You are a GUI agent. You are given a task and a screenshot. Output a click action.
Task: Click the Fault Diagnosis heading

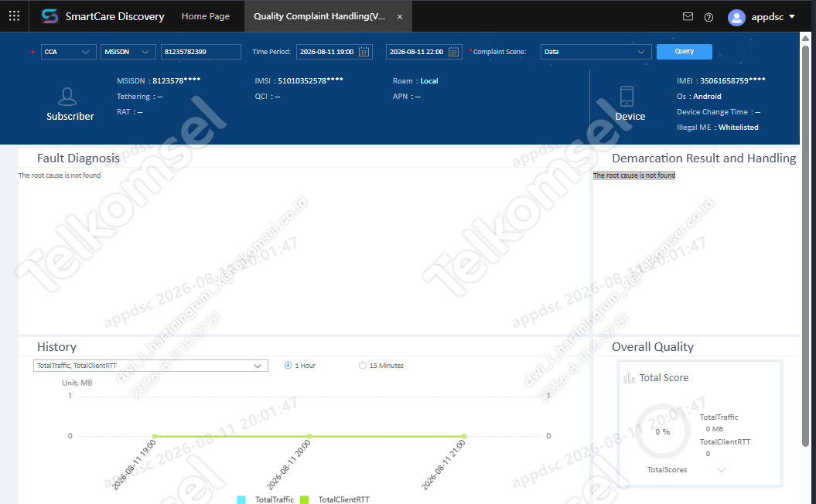tap(78, 158)
